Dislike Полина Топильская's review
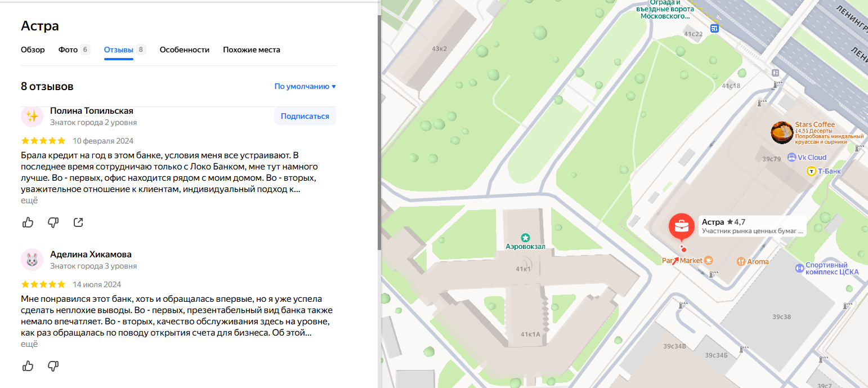Viewport: 868px width, 388px height. (53, 222)
